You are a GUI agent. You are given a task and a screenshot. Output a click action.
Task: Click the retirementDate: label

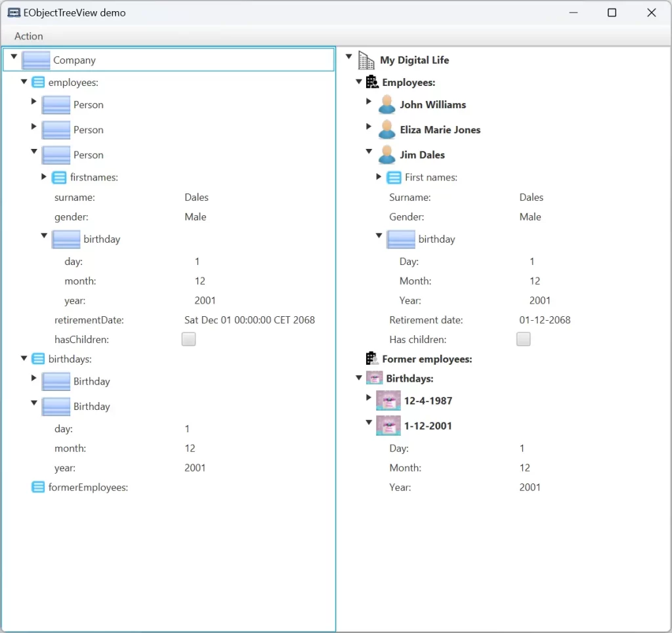click(x=89, y=320)
